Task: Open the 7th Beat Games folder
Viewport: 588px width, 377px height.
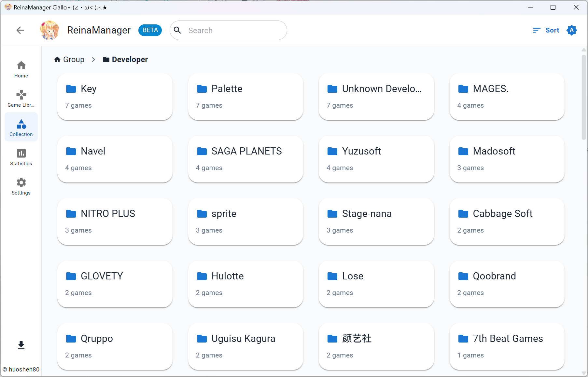Action: coord(507,346)
